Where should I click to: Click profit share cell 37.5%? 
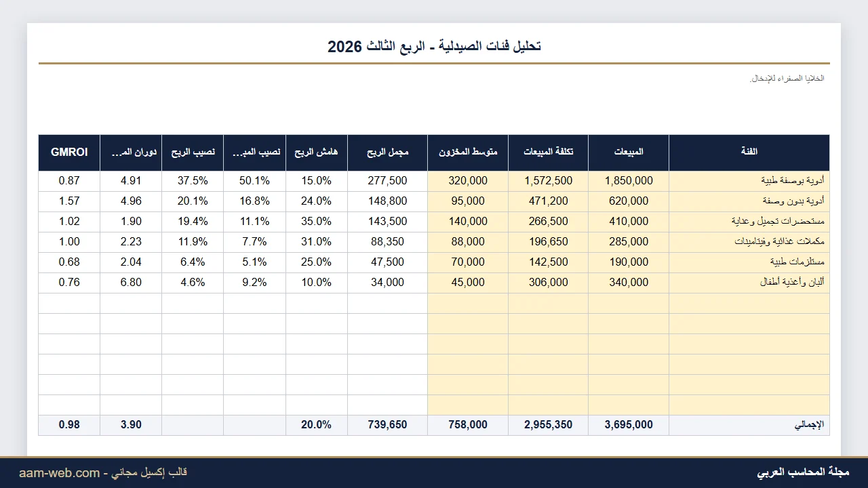(193, 181)
